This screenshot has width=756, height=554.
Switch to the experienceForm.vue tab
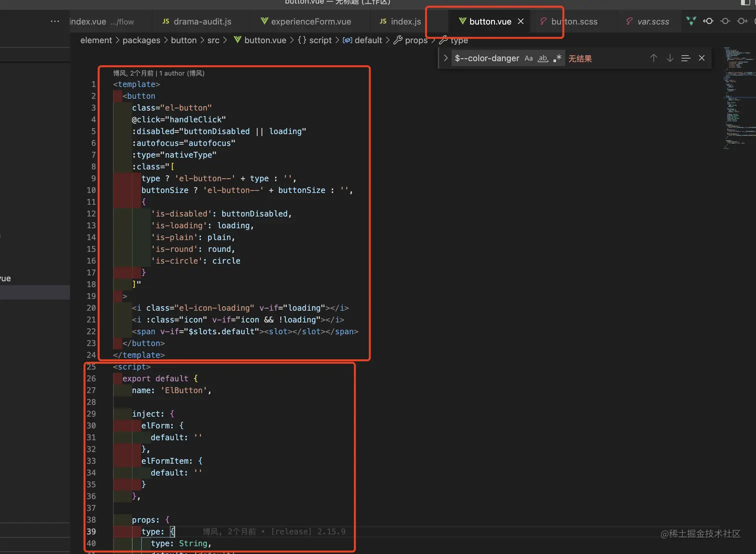[310, 22]
